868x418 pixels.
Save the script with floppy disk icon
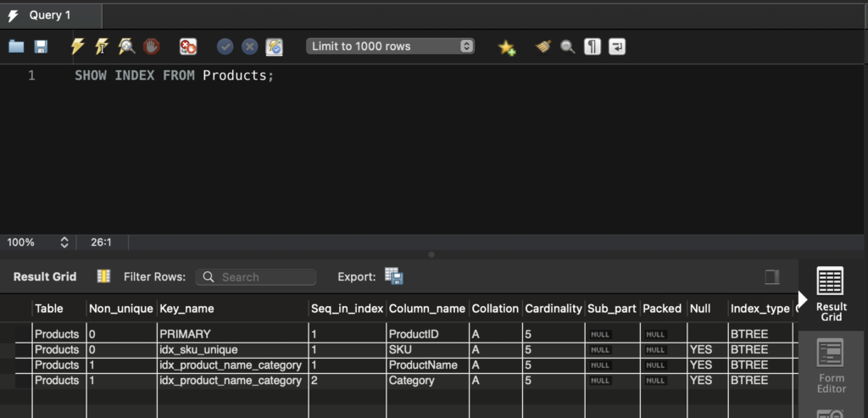pos(41,47)
